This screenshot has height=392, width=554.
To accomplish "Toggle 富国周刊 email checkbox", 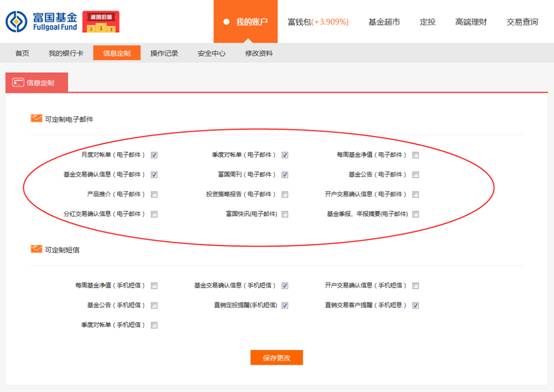I will click(285, 175).
